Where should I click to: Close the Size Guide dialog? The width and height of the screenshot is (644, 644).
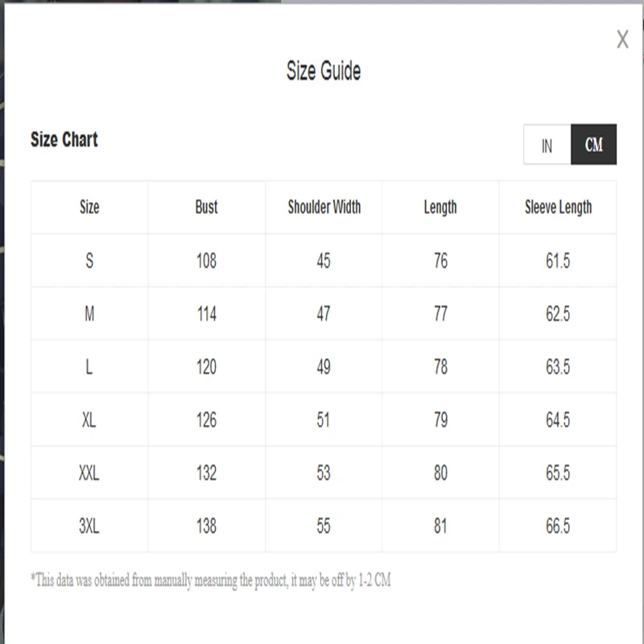coord(622,39)
